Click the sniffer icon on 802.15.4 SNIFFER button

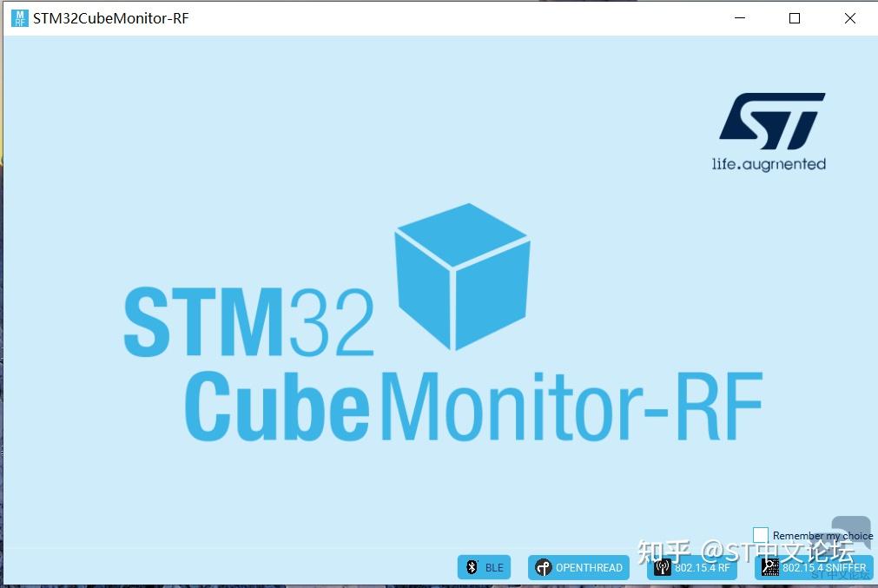[x=769, y=567]
